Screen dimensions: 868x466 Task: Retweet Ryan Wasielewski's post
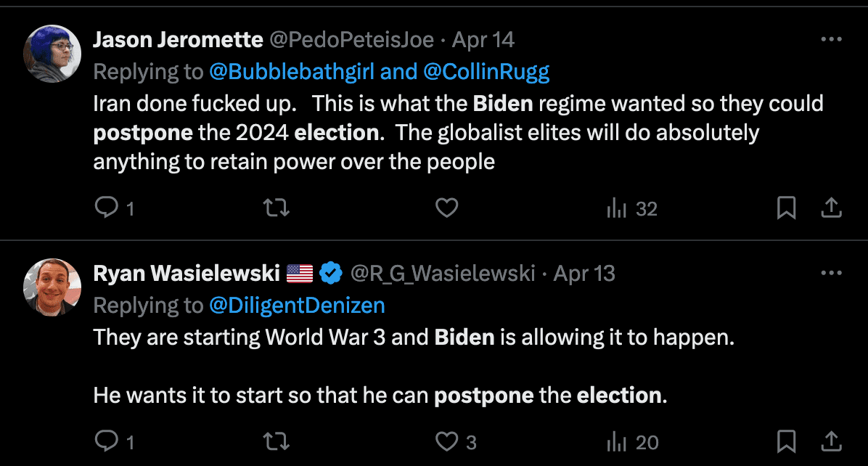coord(276,441)
